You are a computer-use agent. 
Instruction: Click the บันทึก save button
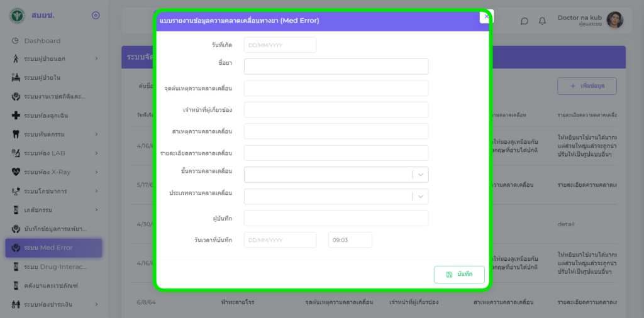459,275
